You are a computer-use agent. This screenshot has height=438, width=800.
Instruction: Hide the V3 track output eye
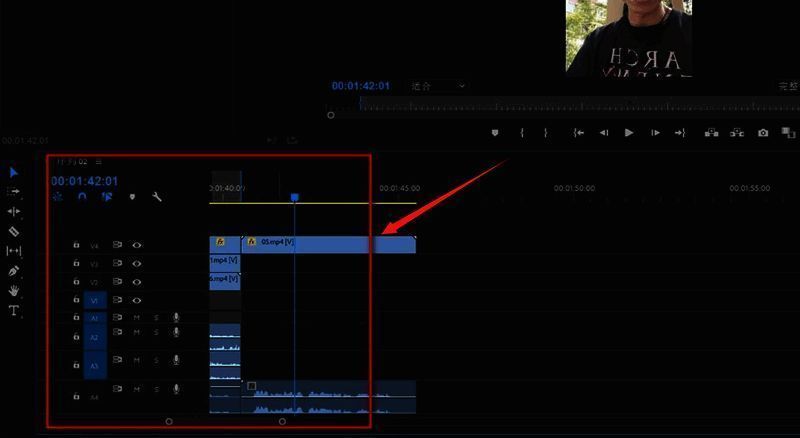point(137,263)
